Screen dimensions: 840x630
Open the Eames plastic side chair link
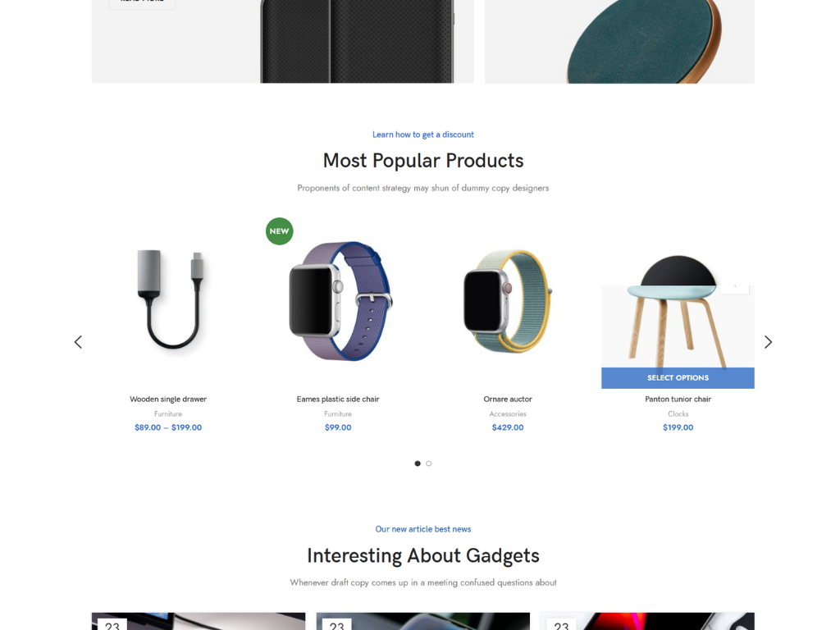(338, 399)
